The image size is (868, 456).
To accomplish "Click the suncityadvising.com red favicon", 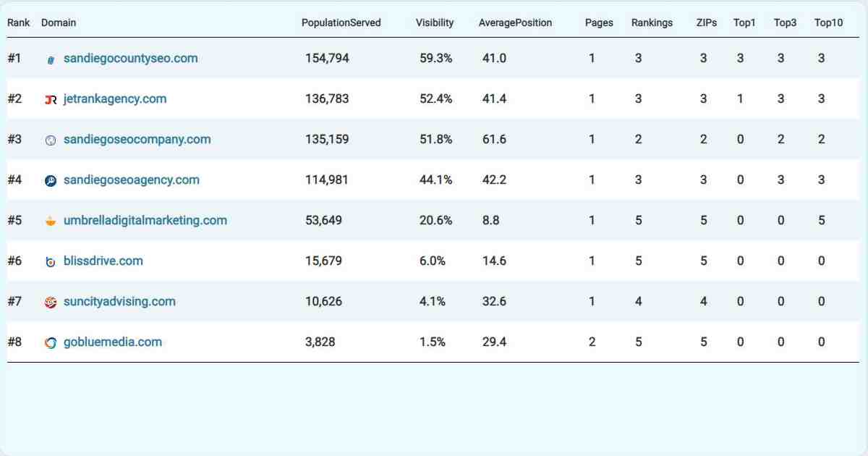I will pos(51,303).
